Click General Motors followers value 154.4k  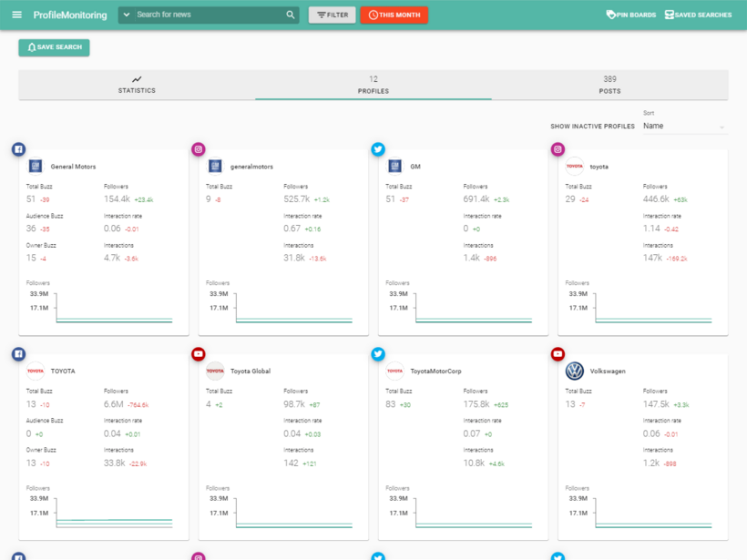pos(117,199)
